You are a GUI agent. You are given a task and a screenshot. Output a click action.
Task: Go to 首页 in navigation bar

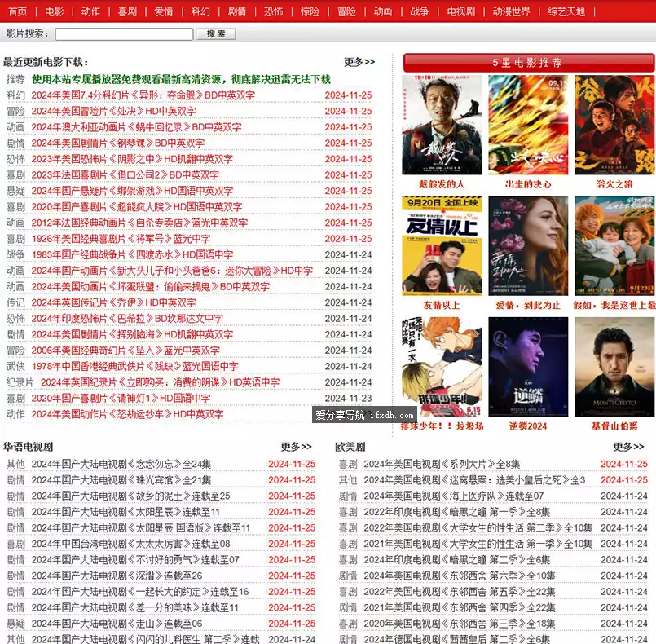tap(17, 11)
